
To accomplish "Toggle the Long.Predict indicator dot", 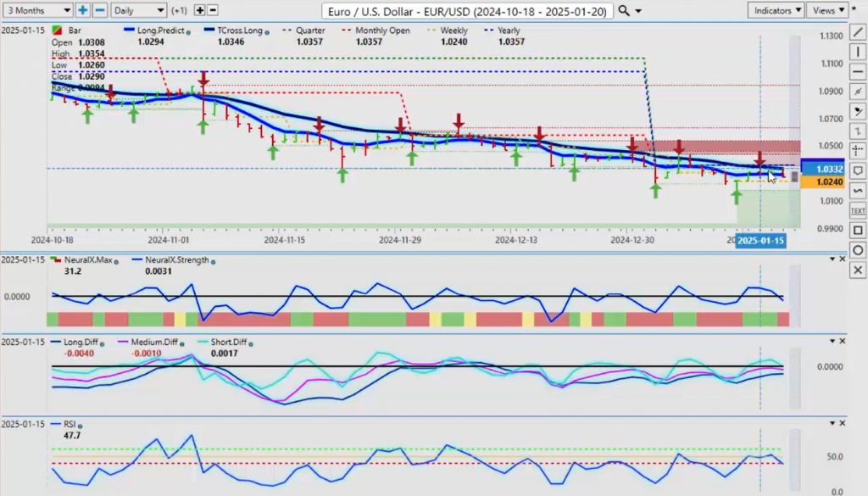I will [x=188, y=31].
